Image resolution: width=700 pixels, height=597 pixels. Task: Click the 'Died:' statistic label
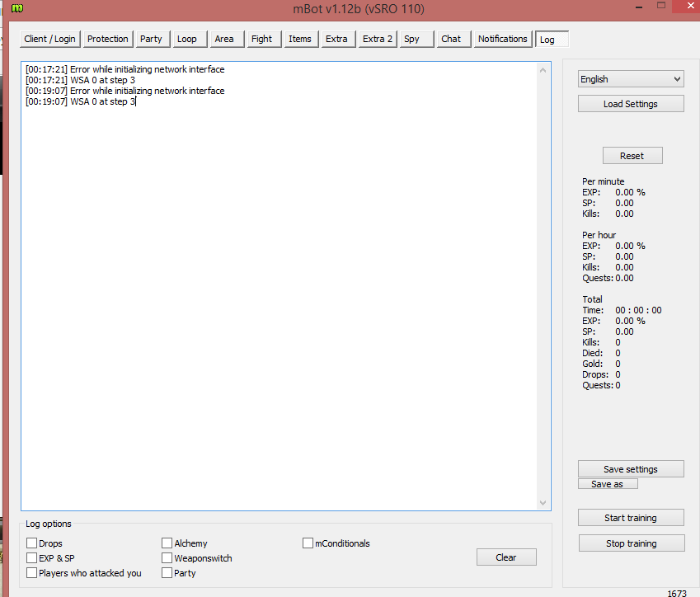(x=593, y=353)
